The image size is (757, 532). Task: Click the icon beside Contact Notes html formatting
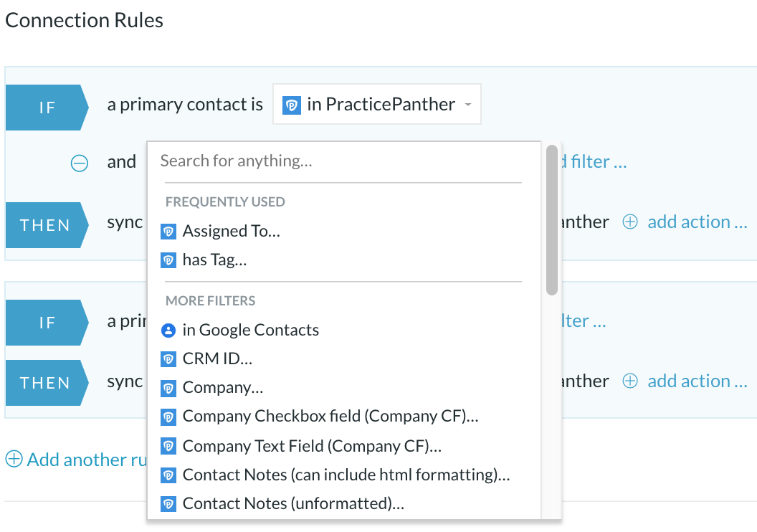pos(168,476)
